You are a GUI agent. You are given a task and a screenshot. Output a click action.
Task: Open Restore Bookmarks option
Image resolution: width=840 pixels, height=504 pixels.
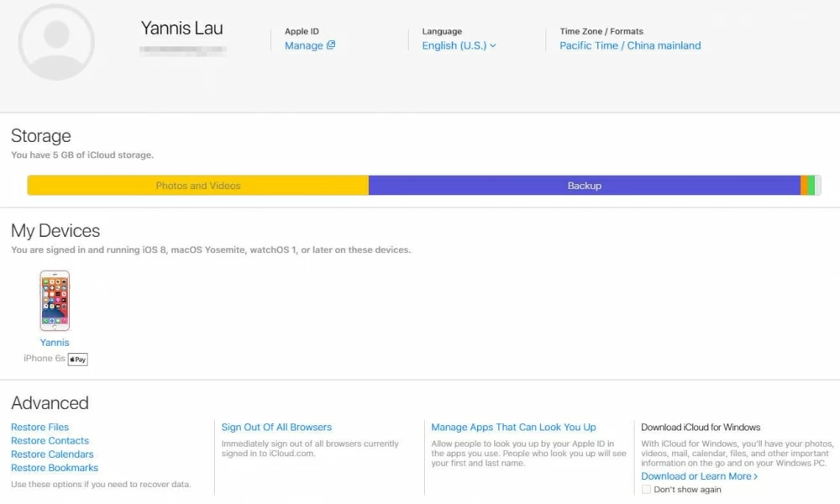point(55,468)
